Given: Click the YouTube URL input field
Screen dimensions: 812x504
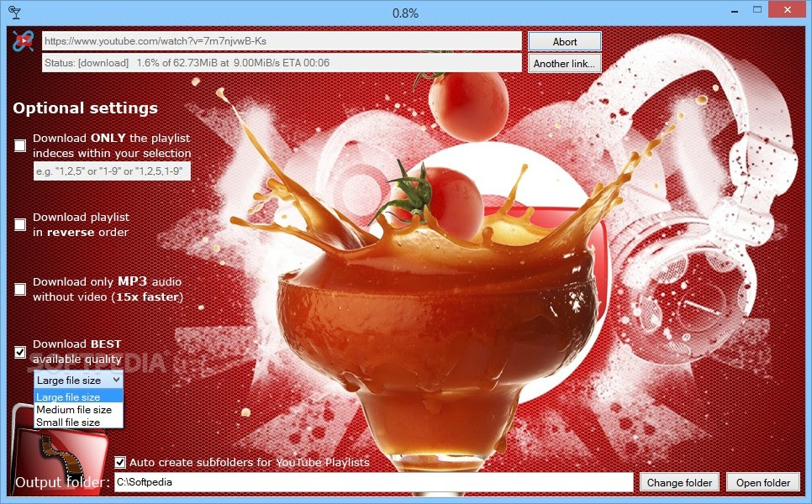Looking at the screenshot, I should (x=282, y=41).
